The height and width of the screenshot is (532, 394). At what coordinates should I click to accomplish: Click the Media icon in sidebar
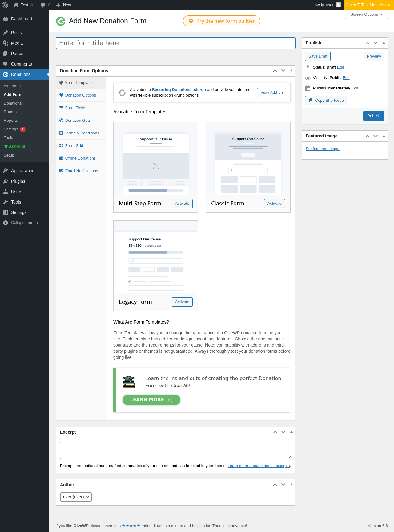6,43
